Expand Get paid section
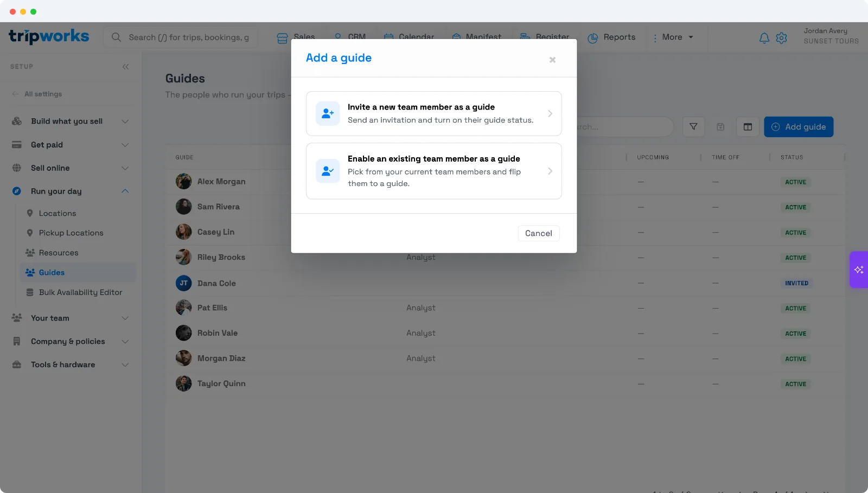868x493 pixels. point(71,145)
